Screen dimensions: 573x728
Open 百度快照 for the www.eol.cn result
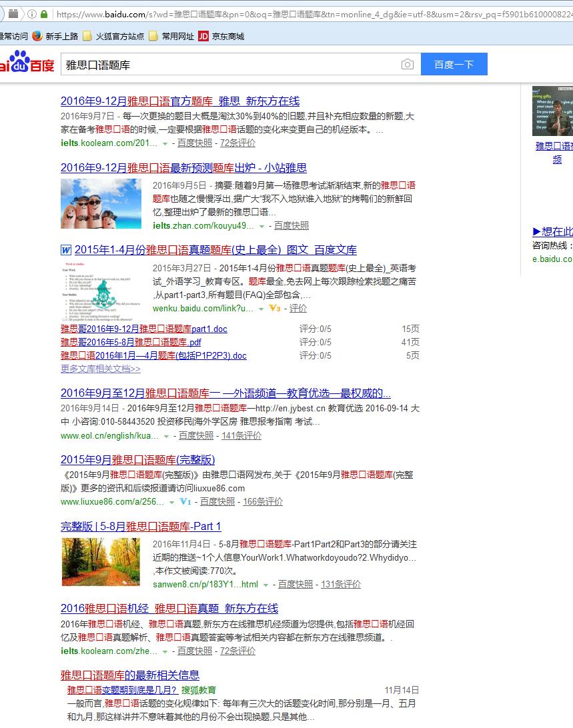(196, 435)
